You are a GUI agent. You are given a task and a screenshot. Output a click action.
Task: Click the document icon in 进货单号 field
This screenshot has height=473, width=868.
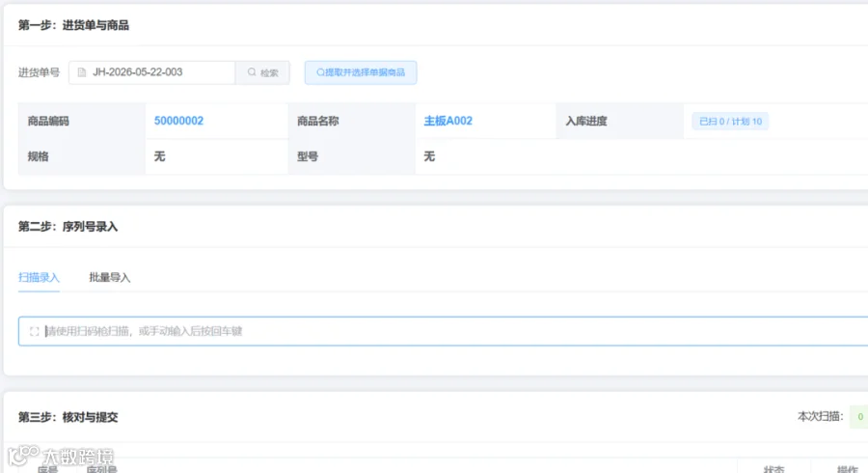click(82, 72)
